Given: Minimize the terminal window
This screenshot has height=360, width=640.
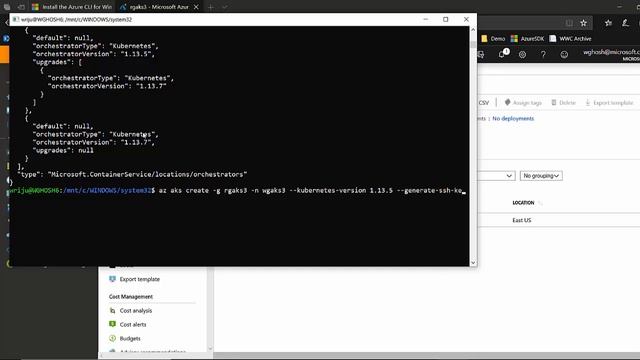Looking at the screenshot, I should point(426,19).
